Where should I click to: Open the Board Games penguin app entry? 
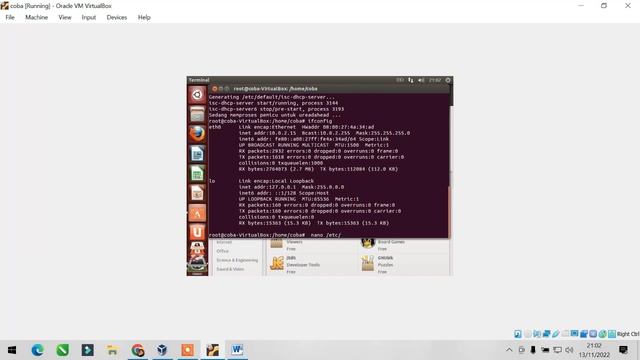pyautogui.click(x=382, y=244)
